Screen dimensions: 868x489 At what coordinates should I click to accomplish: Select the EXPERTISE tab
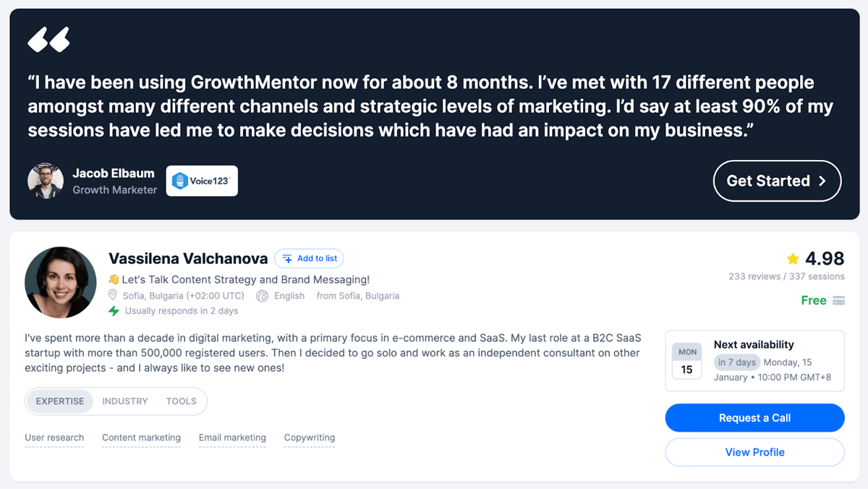point(60,401)
